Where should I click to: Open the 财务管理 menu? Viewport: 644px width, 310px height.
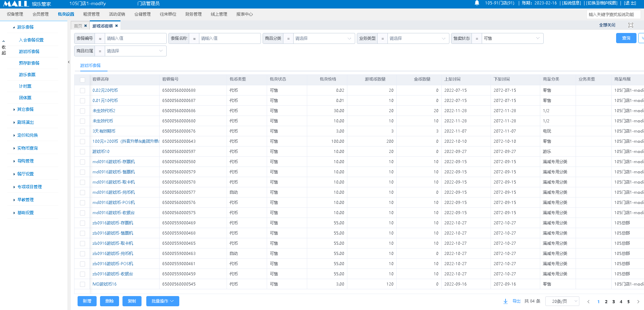click(194, 14)
